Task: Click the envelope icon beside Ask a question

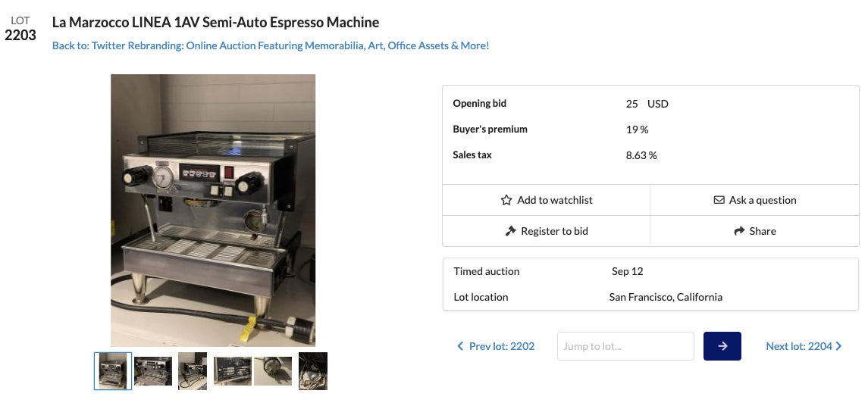Action: click(719, 201)
